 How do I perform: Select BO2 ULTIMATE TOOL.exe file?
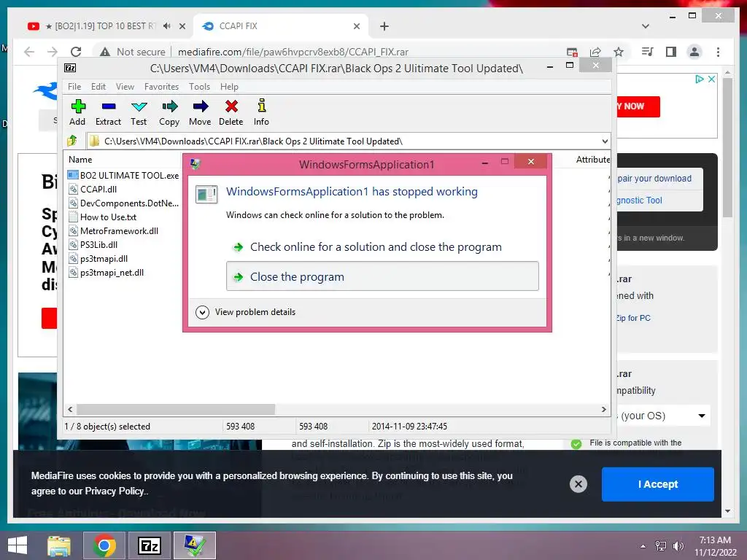click(x=123, y=175)
